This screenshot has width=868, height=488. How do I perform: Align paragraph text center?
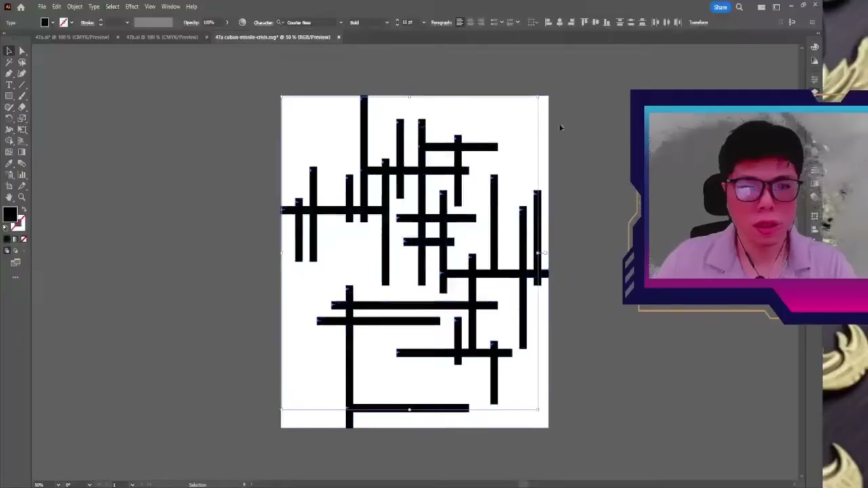[470, 22]
